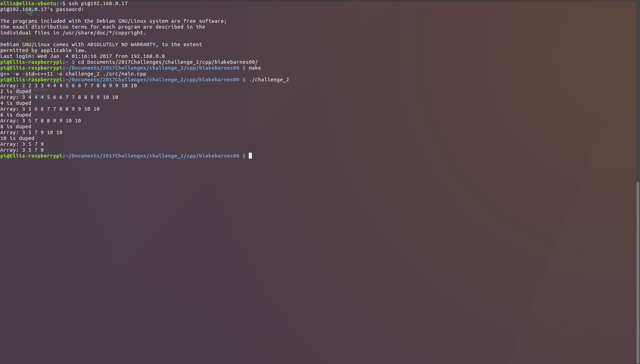This screenshot has width=640, height=364.
Task: Click the line 'Array: 3 4 4 4 5 6 6'
Action: [x=59, y=97]
